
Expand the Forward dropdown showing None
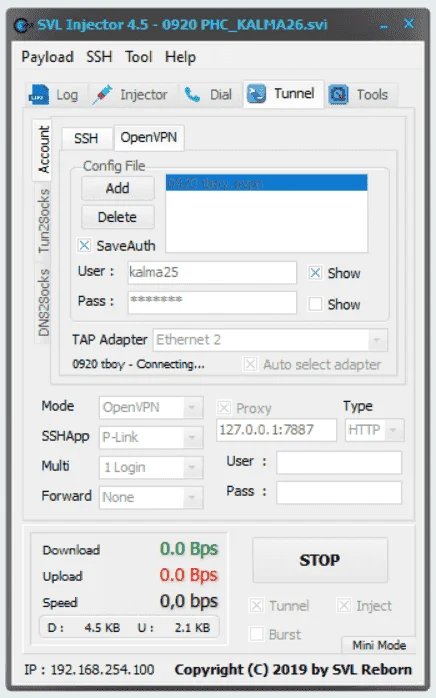192,497
